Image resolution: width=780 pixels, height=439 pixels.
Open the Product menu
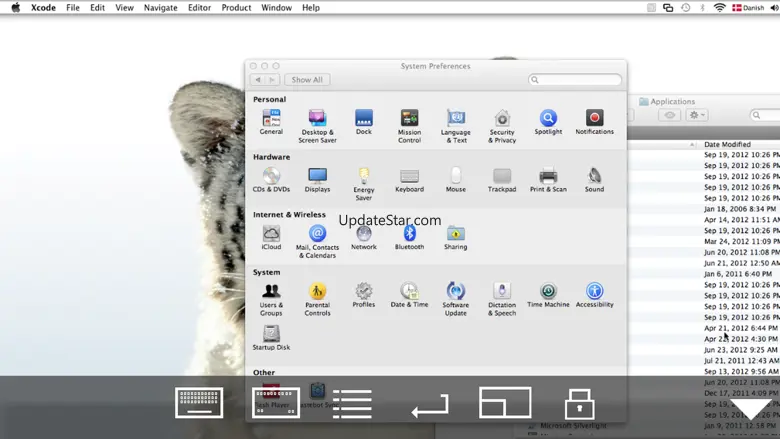tap(236, 7)
